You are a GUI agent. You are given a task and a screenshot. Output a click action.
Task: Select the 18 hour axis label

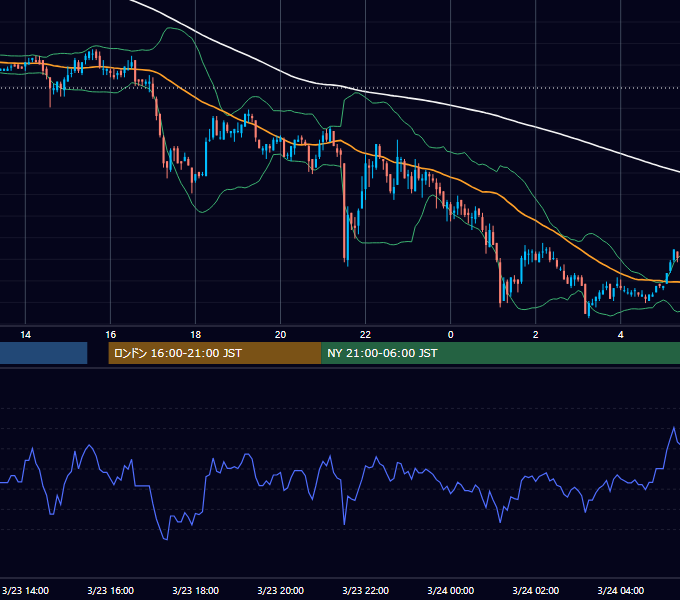point(196,335)
